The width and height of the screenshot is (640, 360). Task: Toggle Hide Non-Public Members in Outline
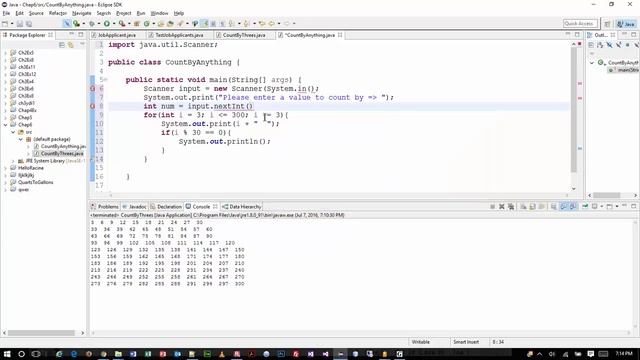coord(628,45)
